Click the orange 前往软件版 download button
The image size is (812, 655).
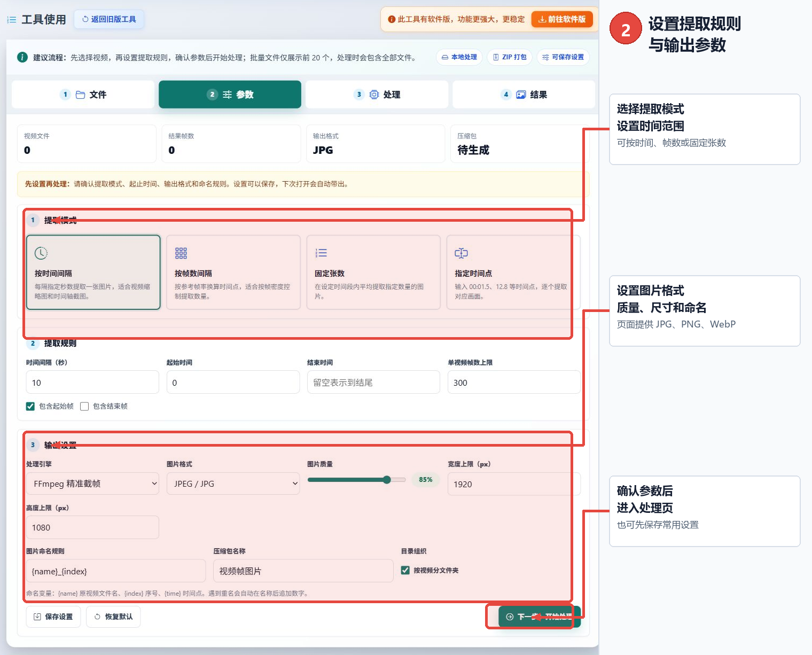562,19
